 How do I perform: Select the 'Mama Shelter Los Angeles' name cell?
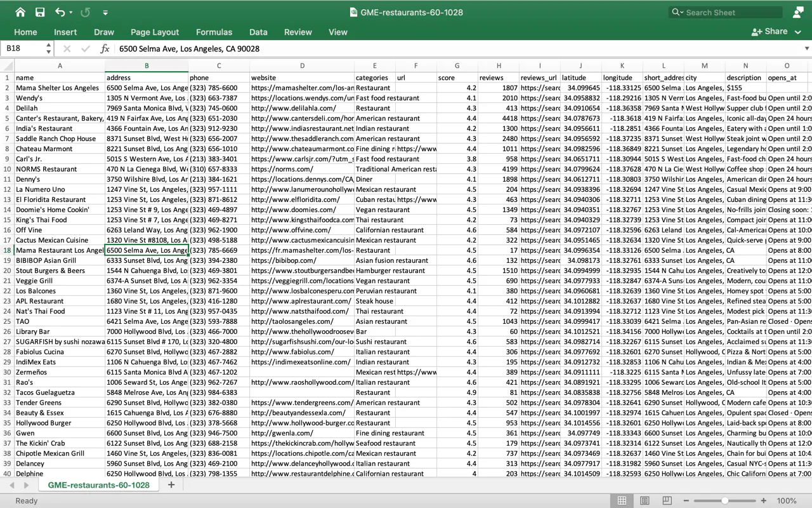pyautogui.click(x=60, y=88)
